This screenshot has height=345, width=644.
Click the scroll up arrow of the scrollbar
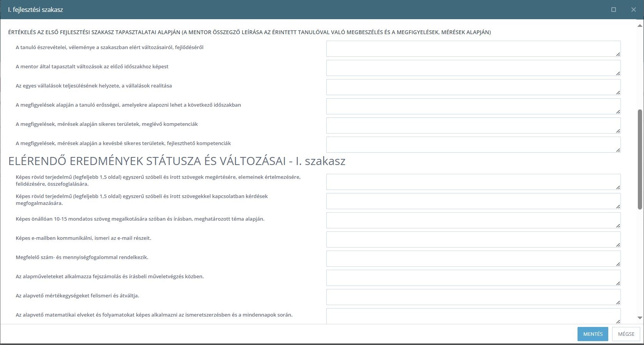(x=640, y=25)
